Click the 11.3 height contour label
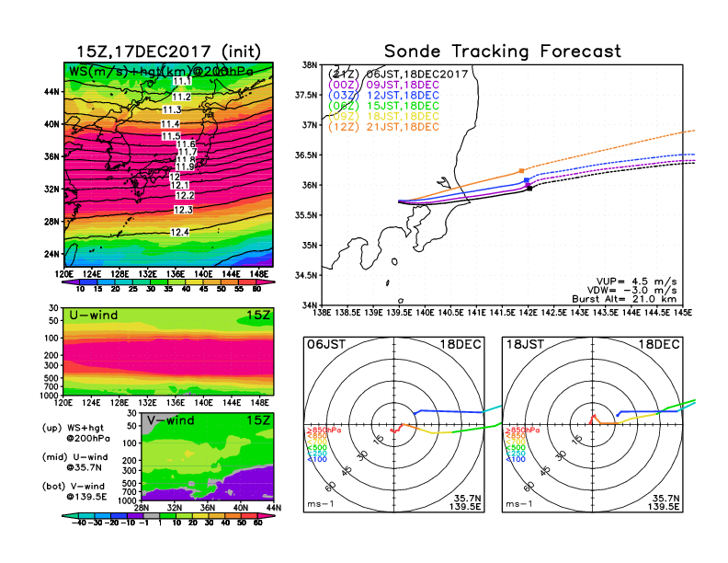The height and width of the screenshot is (563, 728). pos(172,110)
